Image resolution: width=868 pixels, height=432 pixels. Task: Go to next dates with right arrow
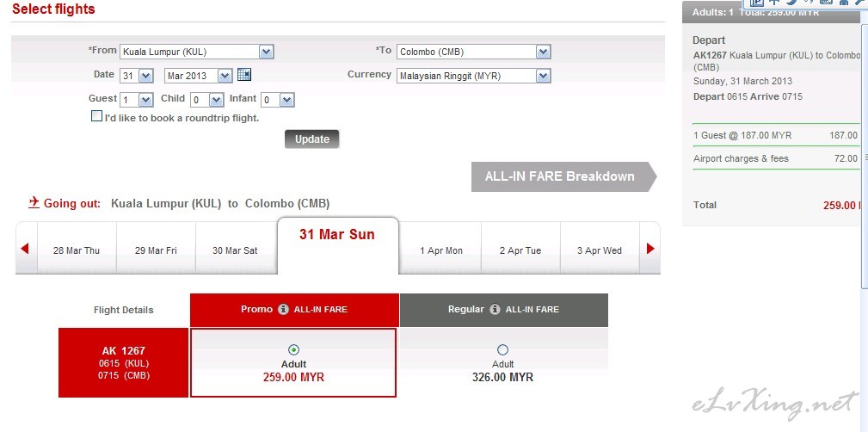pyautogui.click(x=650, y=249)
